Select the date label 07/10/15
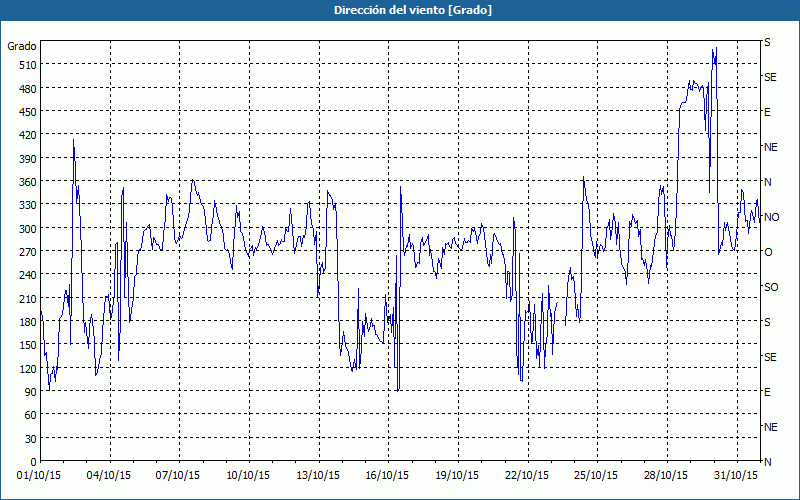This screenshot has width=800, height=500. [178, 476]
